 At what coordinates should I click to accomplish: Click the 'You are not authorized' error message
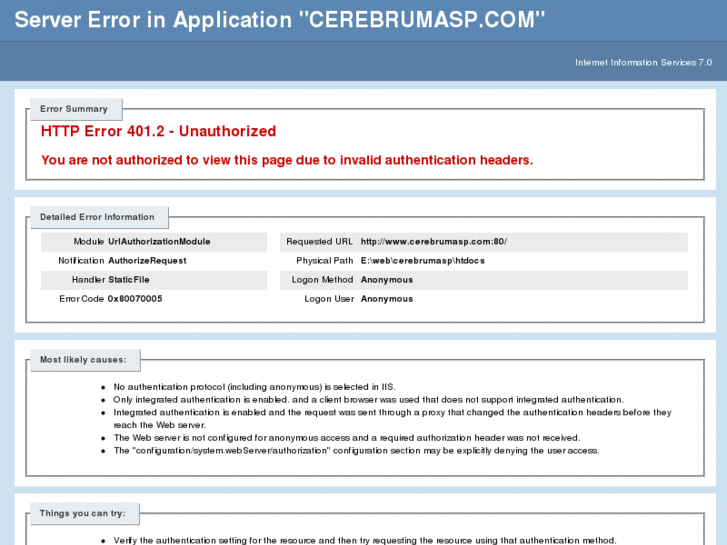(x=287, y=160)
